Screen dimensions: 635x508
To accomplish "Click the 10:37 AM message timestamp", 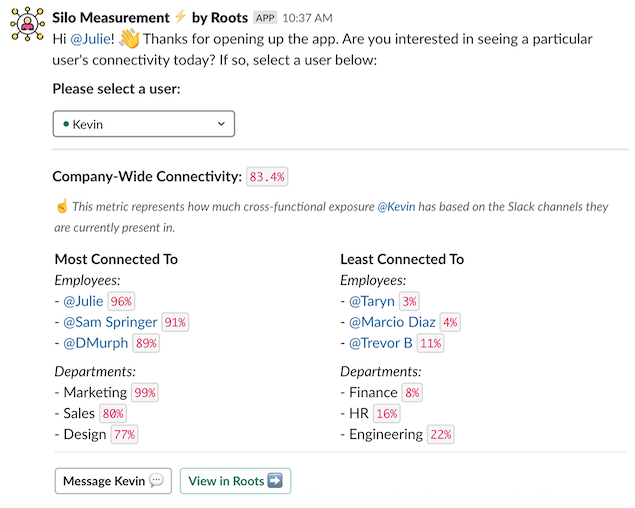I will click(x=307, y=18).
